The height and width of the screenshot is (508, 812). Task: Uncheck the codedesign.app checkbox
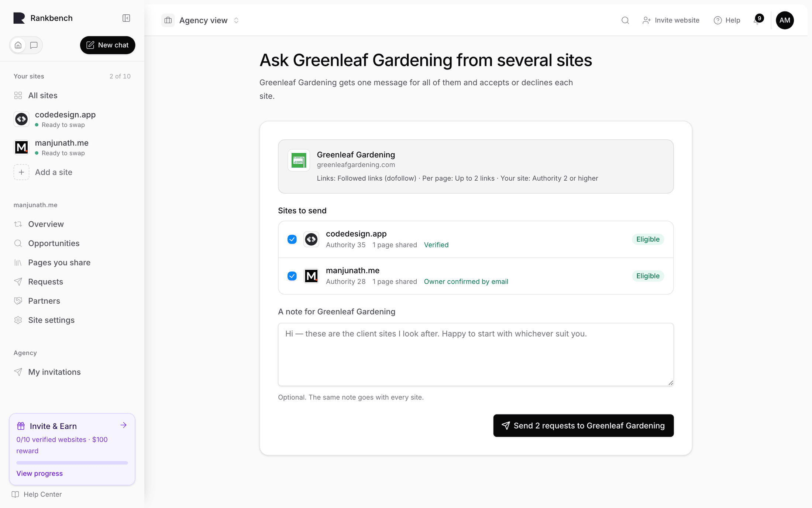[292, 239]
